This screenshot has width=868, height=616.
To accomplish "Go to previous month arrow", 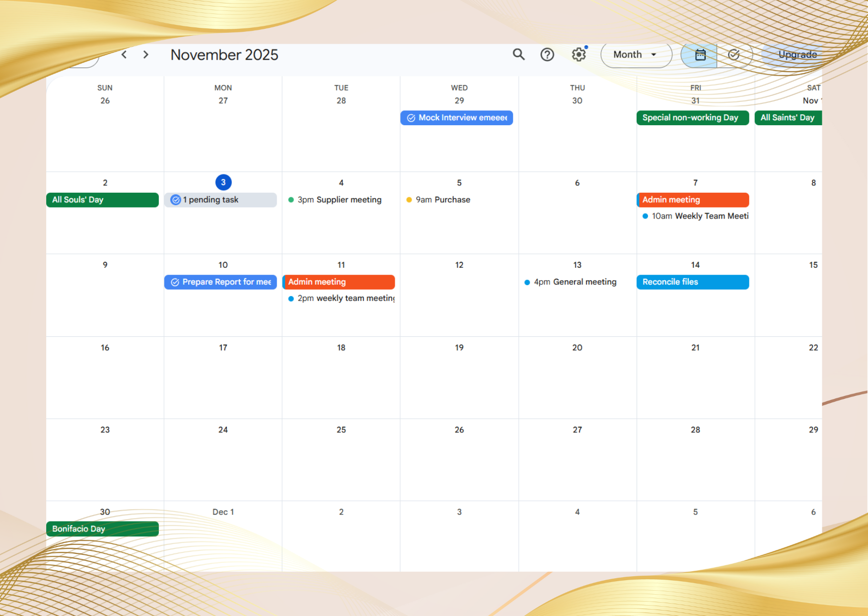I will [x=124, y=55].
